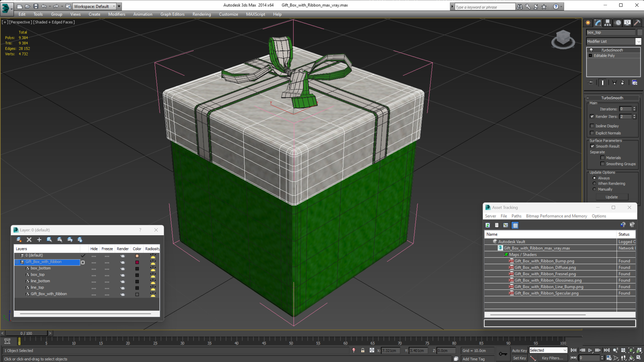Open Key Filters dialog button
This screenshot has width=644, height=362.
tap(553, 358)
